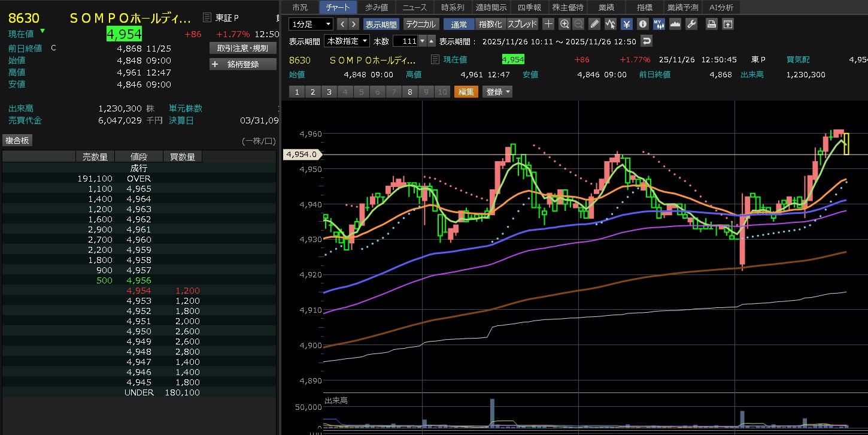Viewport: 868px width, 435px height.
Task: Open the 四季報 tab
Action: [x=529, y=7]
